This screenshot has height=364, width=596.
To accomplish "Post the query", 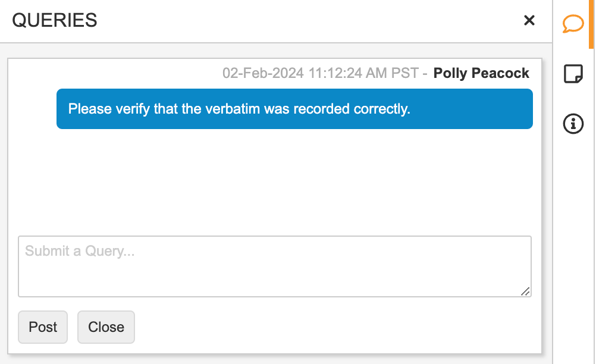I will tap(43, 327).
